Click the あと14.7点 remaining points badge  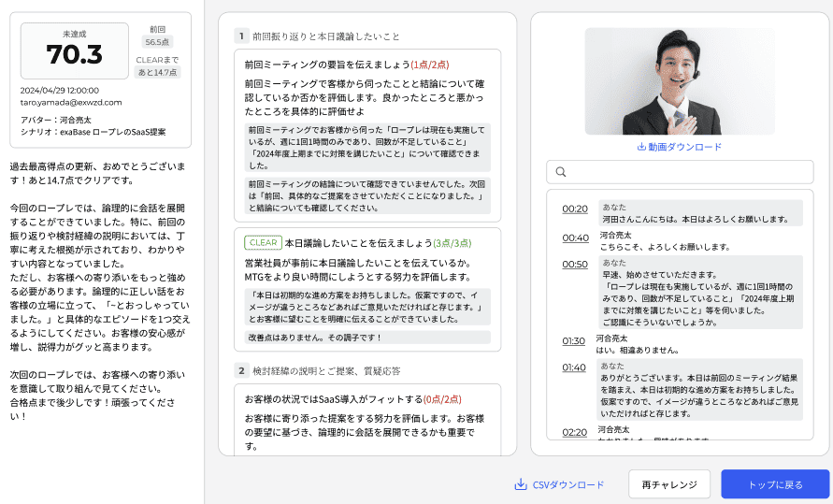(158, 72)
